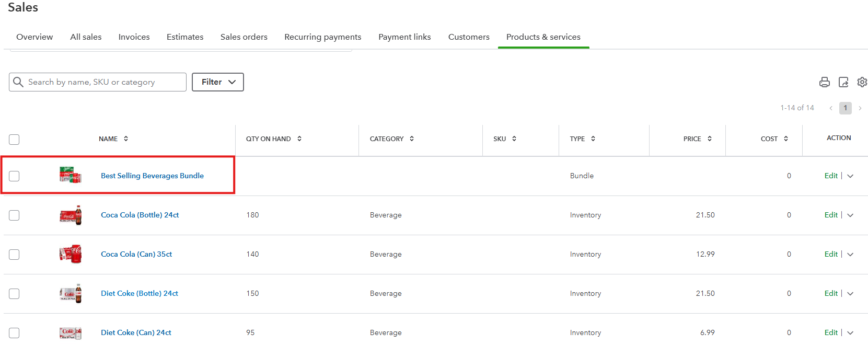Viewport: 868px width, 345px height.
Task: Sort by Type column arrows
Action: click(x=593, y=139)
